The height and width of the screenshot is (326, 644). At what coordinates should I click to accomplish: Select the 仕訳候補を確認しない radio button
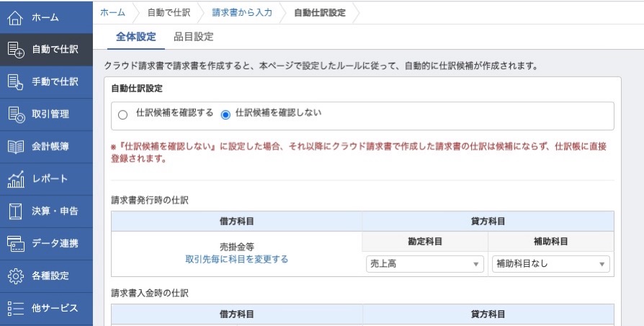point(225,115)
